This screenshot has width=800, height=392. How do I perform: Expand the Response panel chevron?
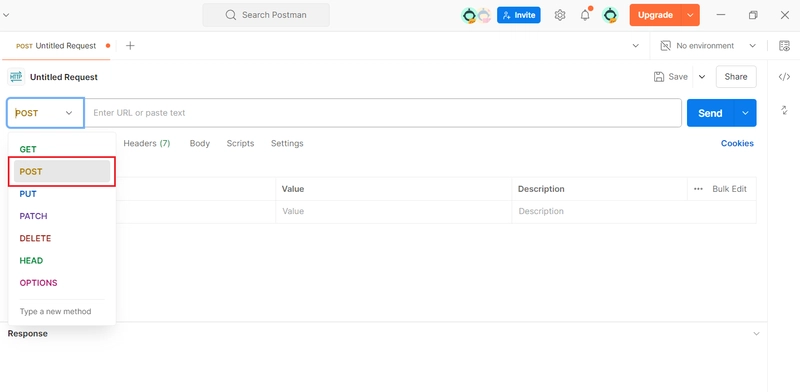[x=756, y=334]
